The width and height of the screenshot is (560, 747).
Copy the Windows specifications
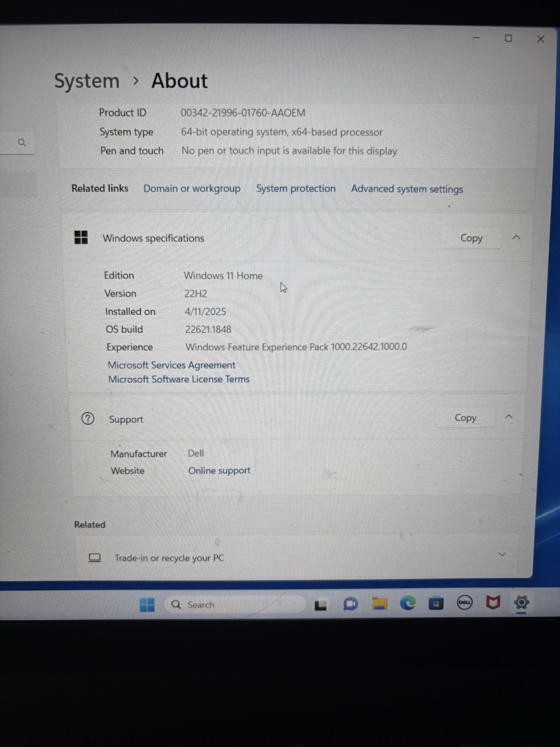tap(471, 238)
